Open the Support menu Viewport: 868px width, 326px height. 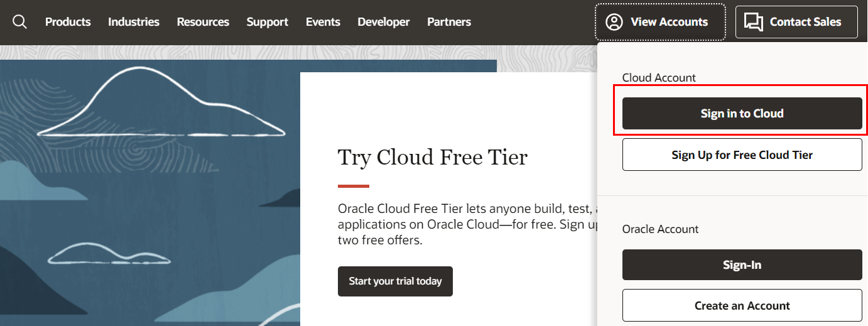[268, 22]
